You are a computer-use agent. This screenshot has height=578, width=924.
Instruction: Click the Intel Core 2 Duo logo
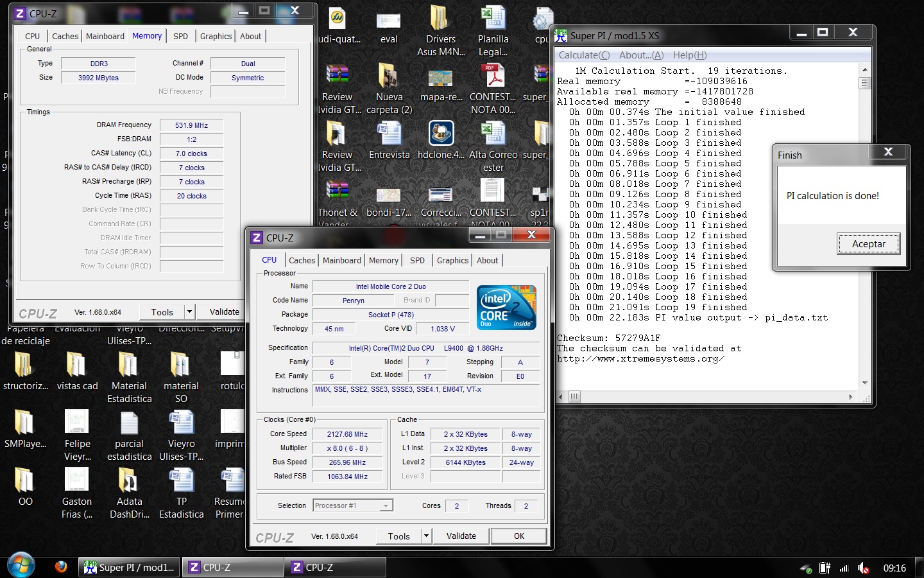coord(506,307)
